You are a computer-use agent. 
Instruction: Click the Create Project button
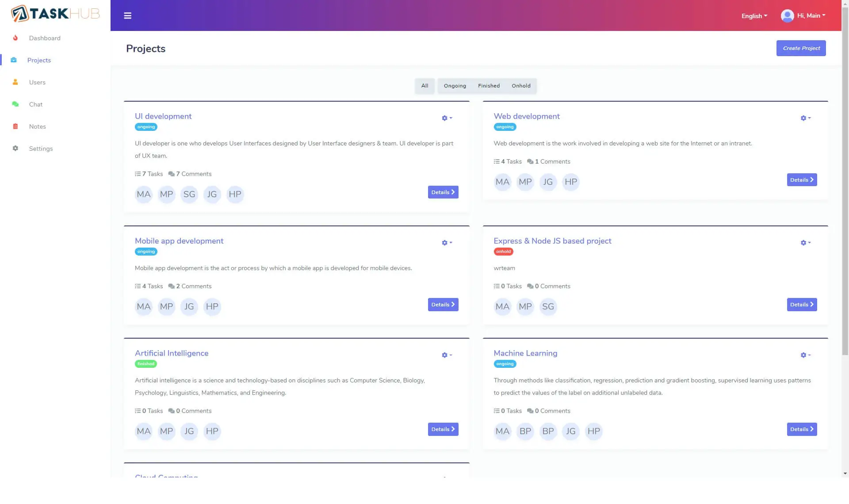coord(801,48)
